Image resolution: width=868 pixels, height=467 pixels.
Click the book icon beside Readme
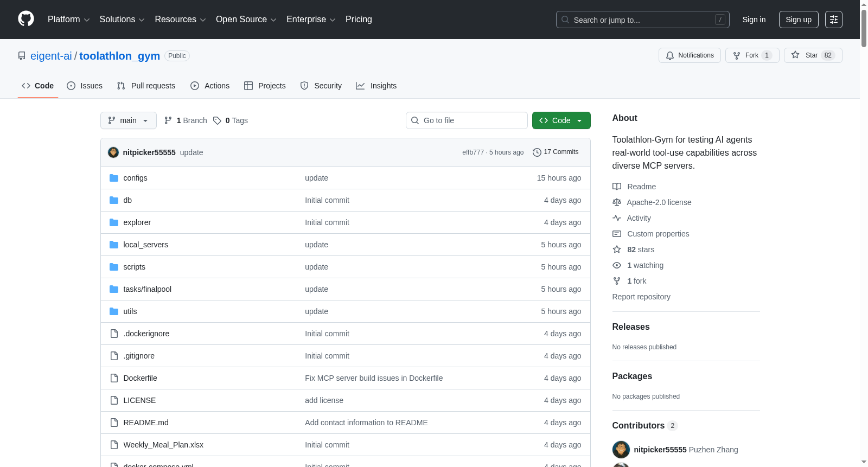click(617, 187)
